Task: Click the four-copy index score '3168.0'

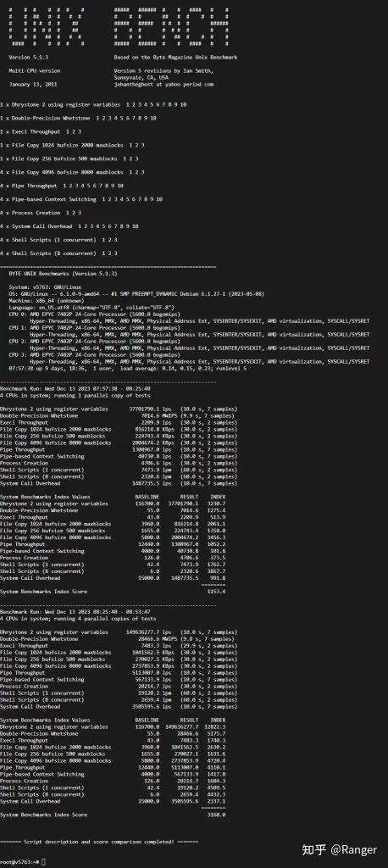Action: 216,815
